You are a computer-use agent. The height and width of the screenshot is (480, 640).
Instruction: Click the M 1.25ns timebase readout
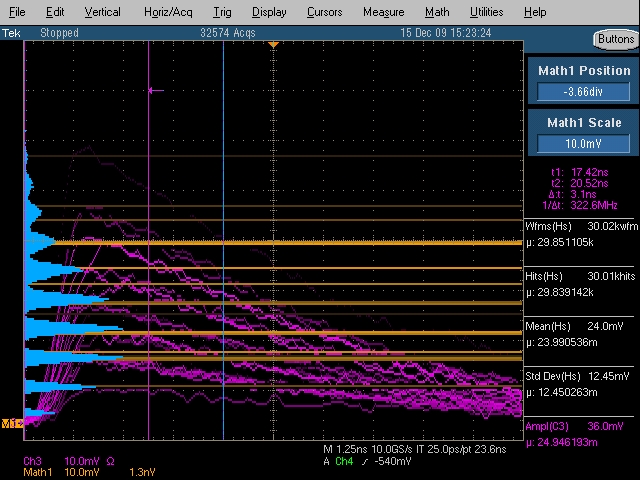[345, 449]
